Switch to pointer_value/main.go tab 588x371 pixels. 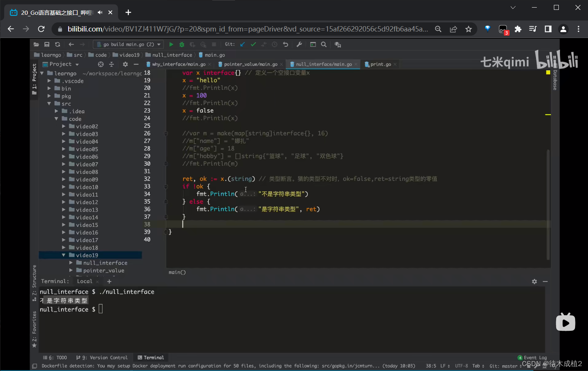(x=251, y=64)
